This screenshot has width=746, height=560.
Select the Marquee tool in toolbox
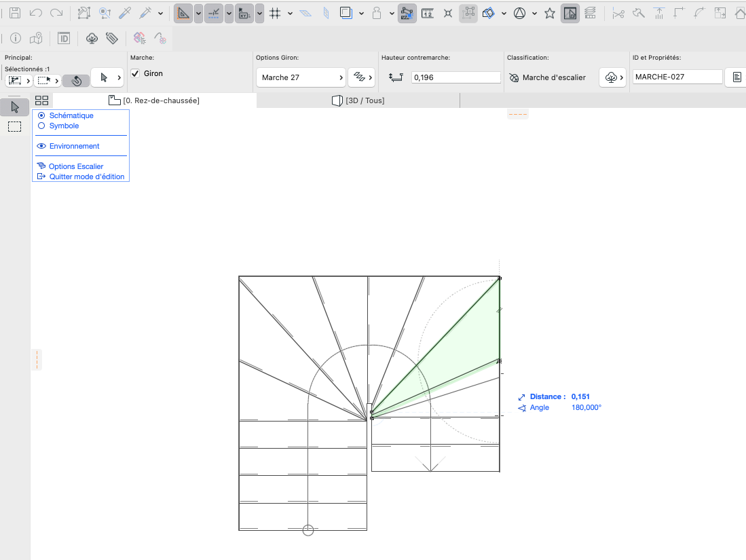point(15,126)
